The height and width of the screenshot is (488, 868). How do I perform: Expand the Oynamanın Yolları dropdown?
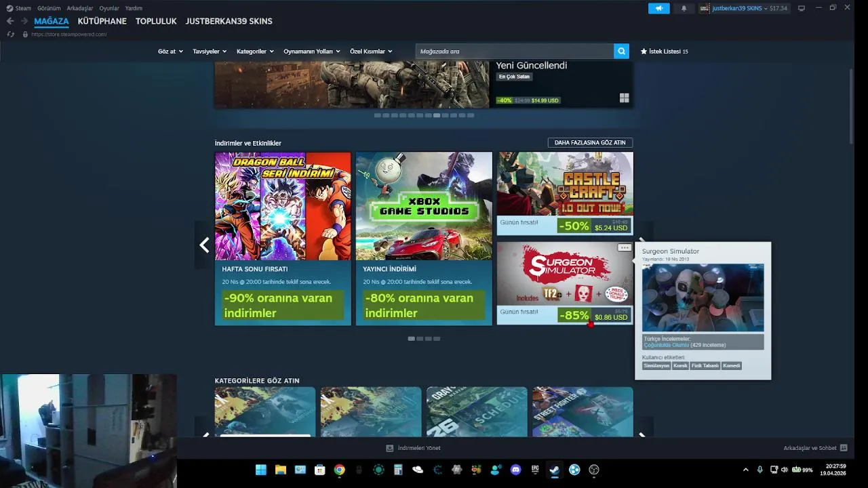(x=312, y=52)
